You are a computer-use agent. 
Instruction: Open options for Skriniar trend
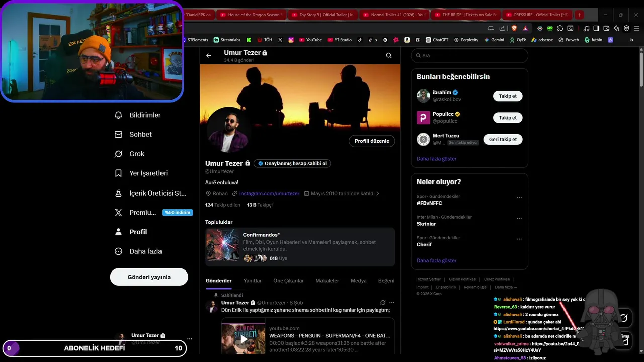[x=519, y=219]
